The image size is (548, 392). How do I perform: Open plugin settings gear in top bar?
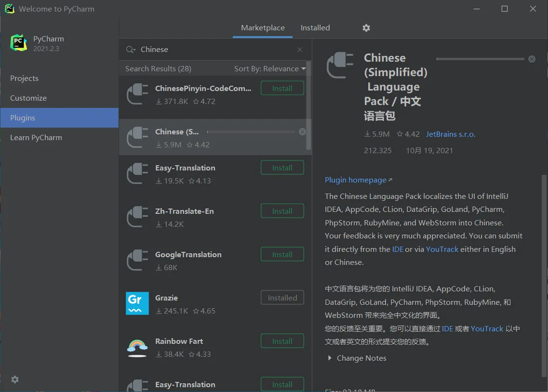[x=366, y=28]
